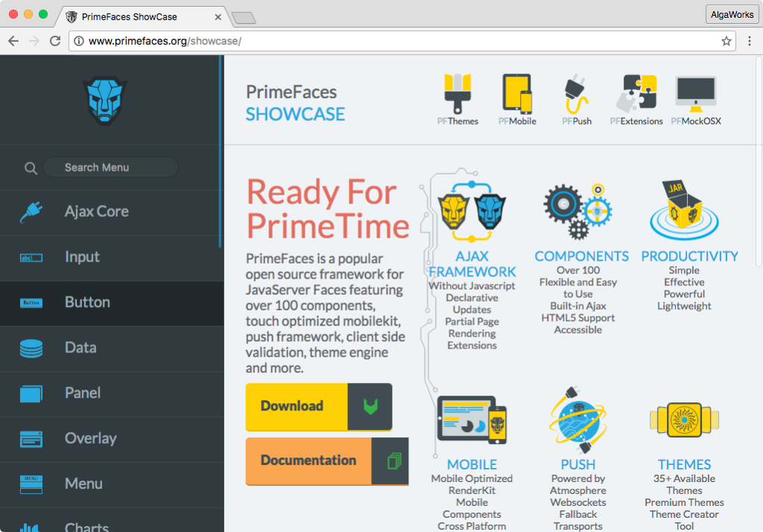Click the PFPush text label

tap(577, 121)
